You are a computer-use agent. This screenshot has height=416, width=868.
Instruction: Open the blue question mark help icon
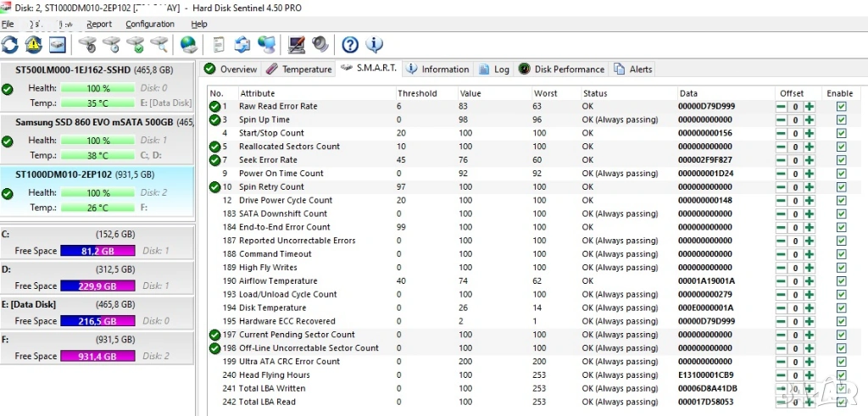click(350, 45)
